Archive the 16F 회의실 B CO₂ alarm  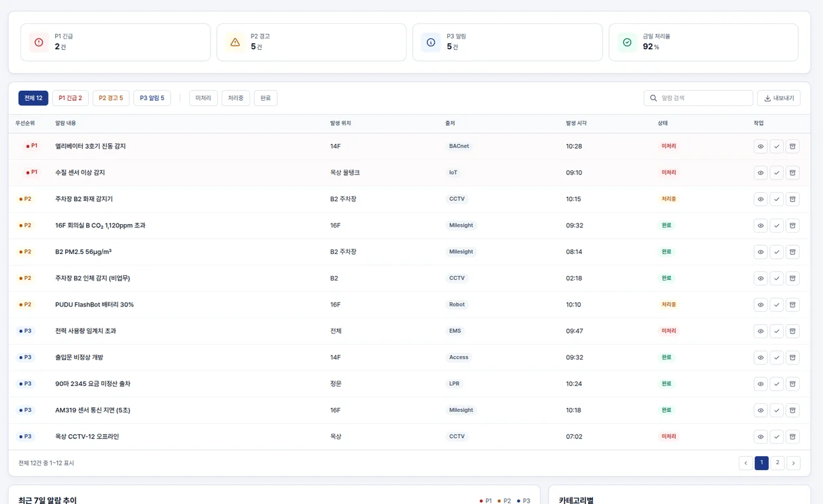point(792,225)
